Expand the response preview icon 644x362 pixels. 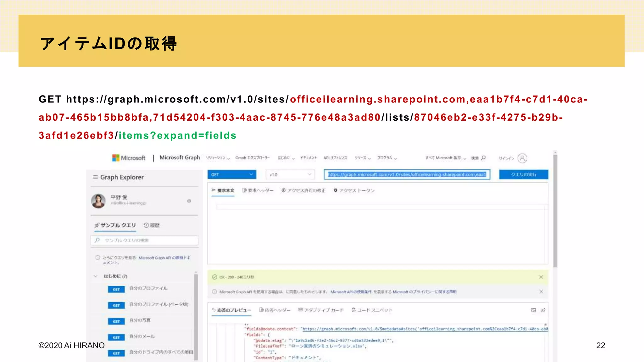click(x=533, y=310)
